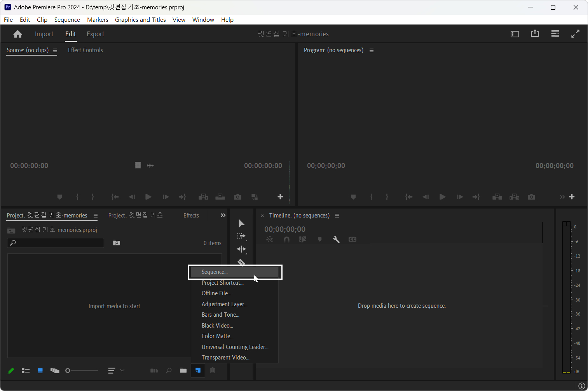Switch Project panel to List view
This screenshot has height=391, width=588.
tap(26, 371)
